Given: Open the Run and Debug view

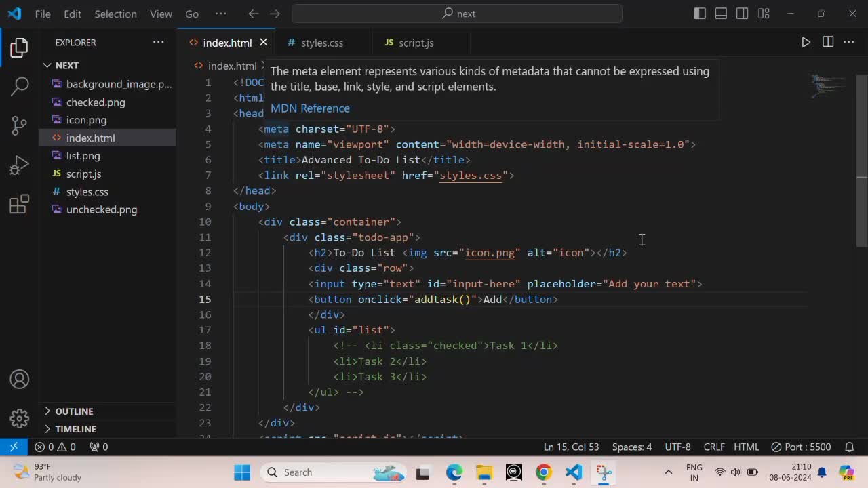Looking at the screenshot, I should point(20,165).
